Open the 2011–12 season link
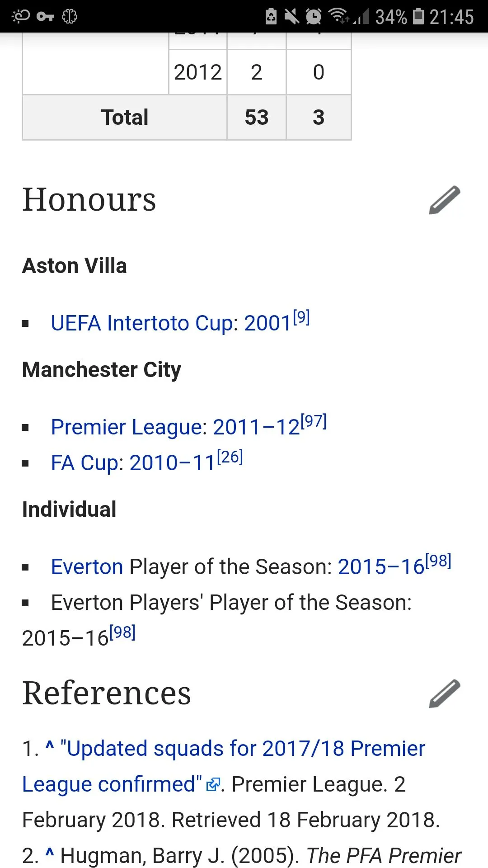 pos(256,427)
